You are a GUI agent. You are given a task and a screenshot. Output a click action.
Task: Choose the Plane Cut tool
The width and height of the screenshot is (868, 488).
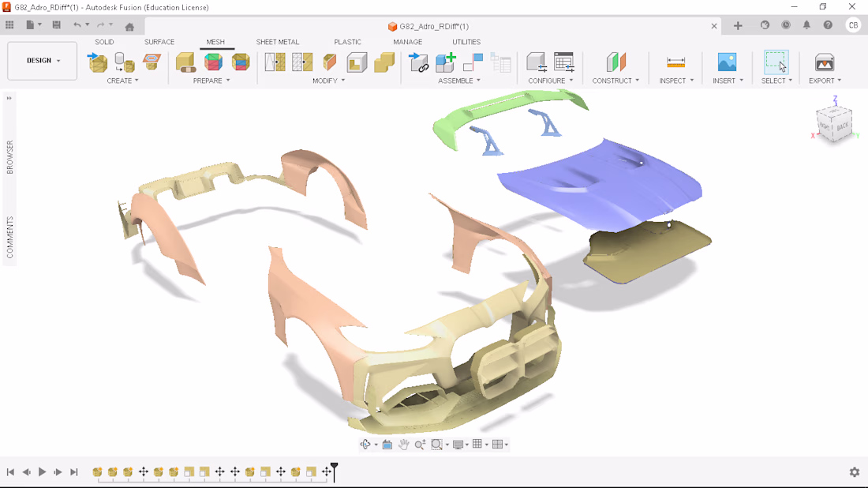pos(330,62)
